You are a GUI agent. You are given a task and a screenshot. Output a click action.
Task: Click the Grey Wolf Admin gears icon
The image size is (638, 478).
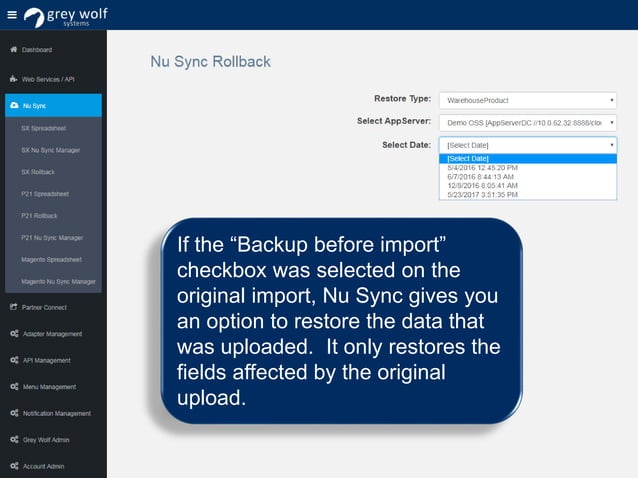[14, 439]
